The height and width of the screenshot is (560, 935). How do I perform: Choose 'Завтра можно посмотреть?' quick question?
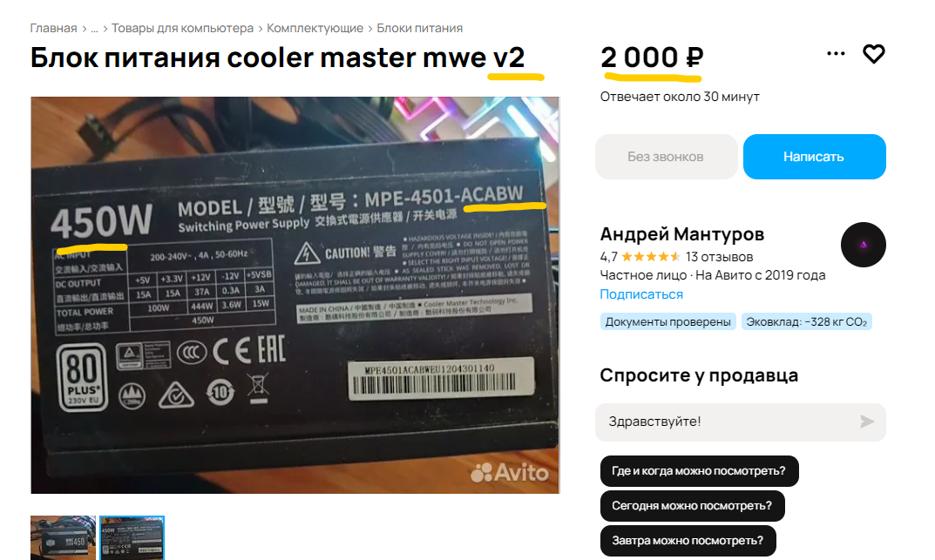pos(688,540)
